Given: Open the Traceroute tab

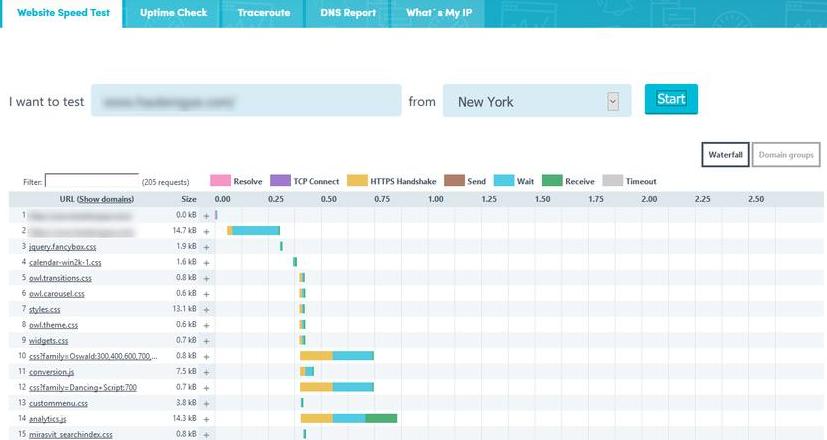Looking at the screenshot, I should (x=263, y=13).
